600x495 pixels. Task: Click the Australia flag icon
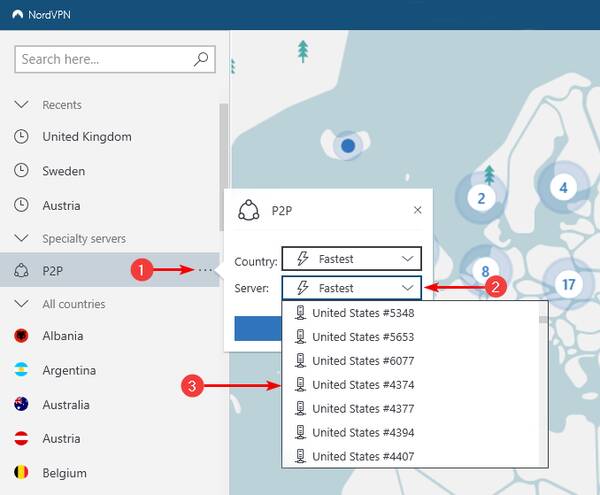coord(21,404)
